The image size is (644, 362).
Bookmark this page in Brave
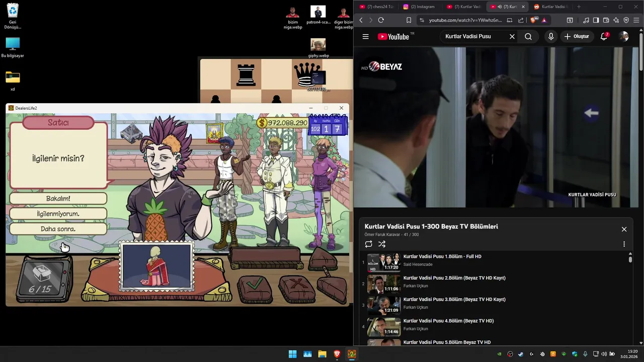coord(409,20)
